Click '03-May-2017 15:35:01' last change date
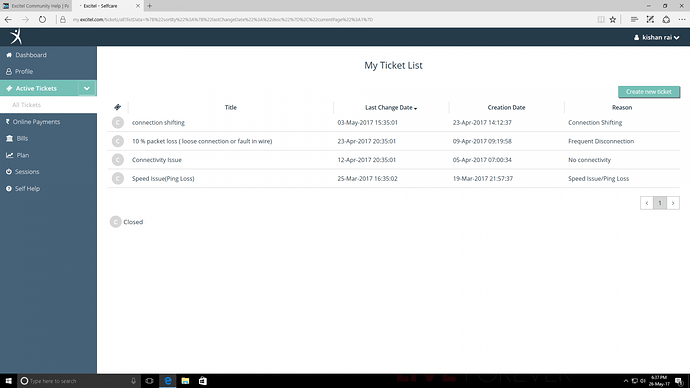The width and height of the screenshot is (690, 388). point(367,122)
